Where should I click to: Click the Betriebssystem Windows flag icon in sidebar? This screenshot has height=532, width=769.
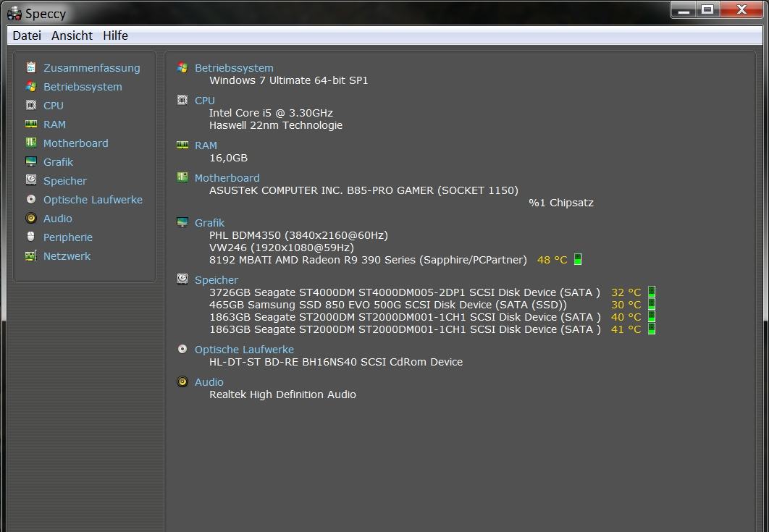point(31,86)
